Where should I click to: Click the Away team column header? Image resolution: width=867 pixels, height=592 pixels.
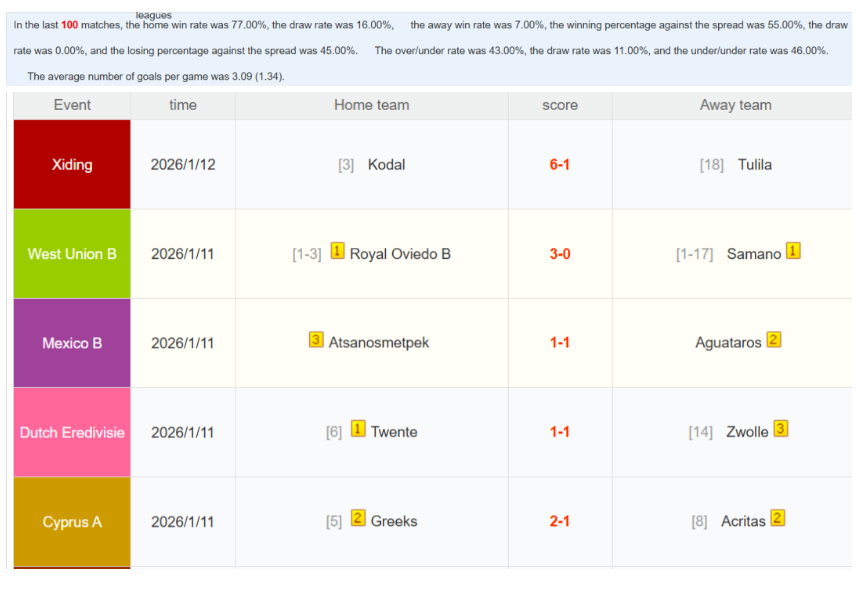point(735,105)
